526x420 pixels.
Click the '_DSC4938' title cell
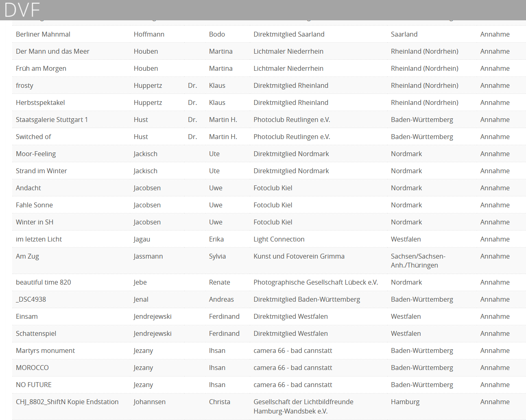click(x=31, y=299)
